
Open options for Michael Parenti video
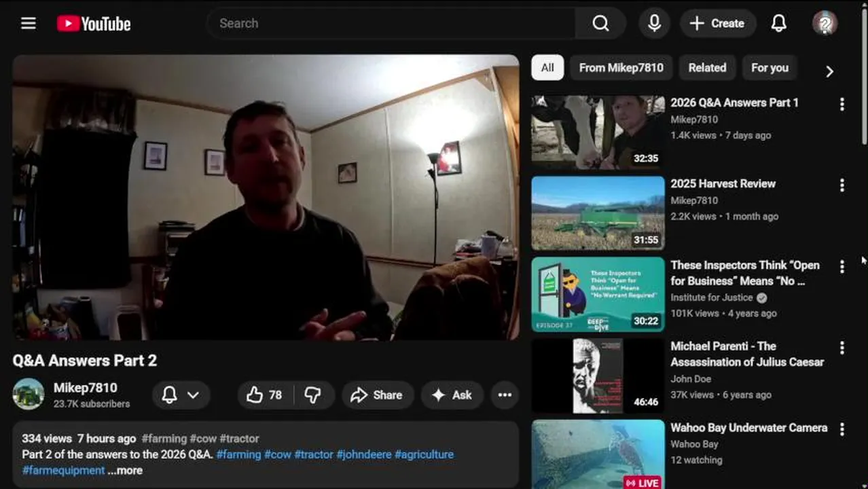[x=842, y=348]
